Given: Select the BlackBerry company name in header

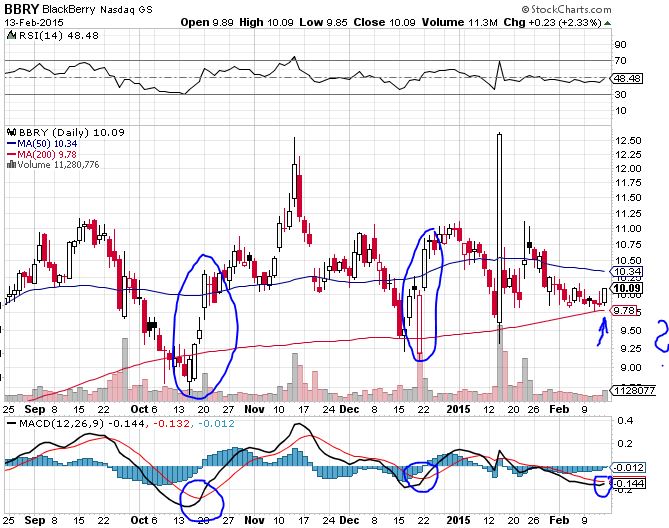Looking at the screenshot, I should (69, 9).
